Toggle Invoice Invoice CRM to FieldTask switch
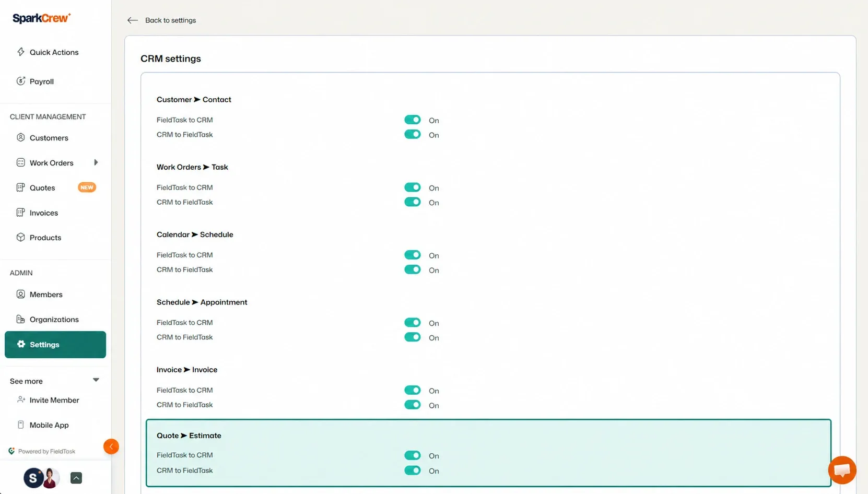 click(x=413, y=405)
